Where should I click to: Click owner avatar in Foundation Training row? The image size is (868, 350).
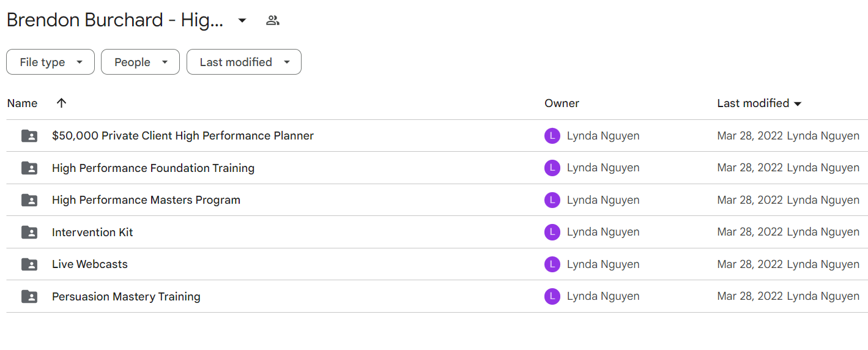[x=552, y=168]
